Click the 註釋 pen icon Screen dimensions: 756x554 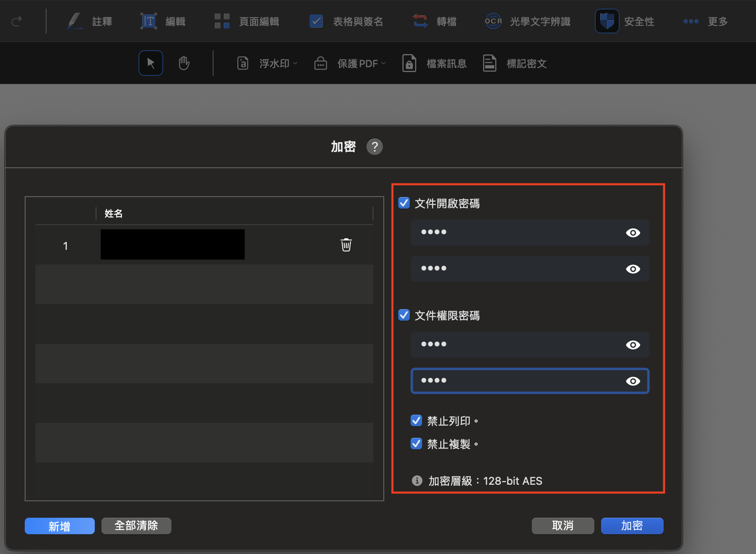(75, 21)
